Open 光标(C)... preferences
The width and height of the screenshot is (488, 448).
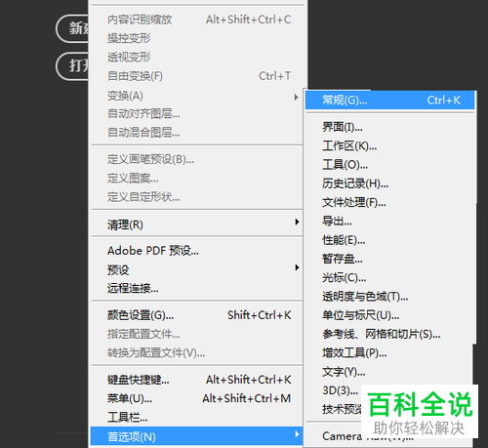[x=389, y=278]
